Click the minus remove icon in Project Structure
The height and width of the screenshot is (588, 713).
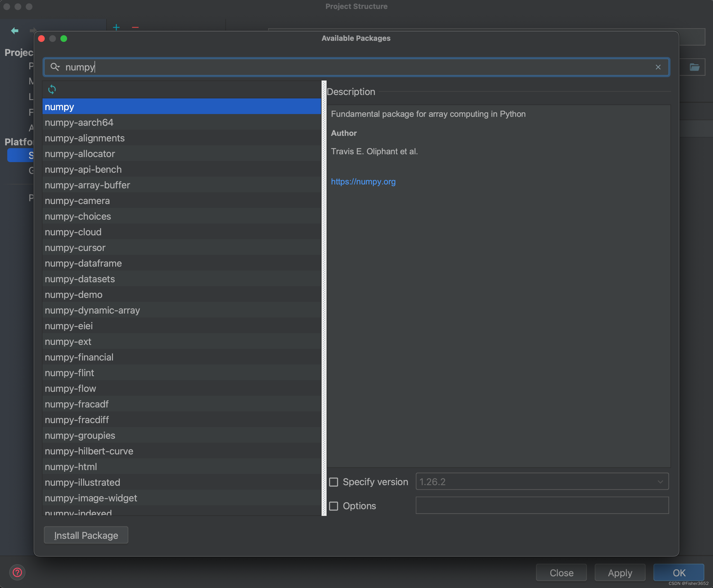135,27
